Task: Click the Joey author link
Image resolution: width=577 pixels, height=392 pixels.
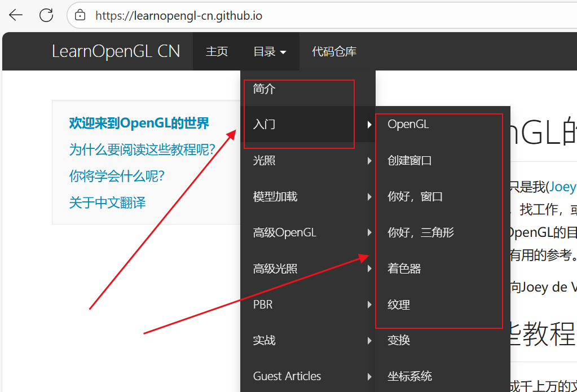Action: (563, 187)
